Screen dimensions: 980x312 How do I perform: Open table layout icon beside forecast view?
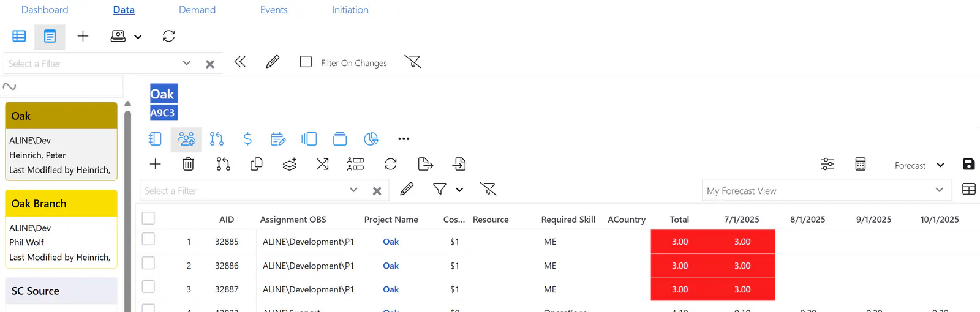click(969, 189)
